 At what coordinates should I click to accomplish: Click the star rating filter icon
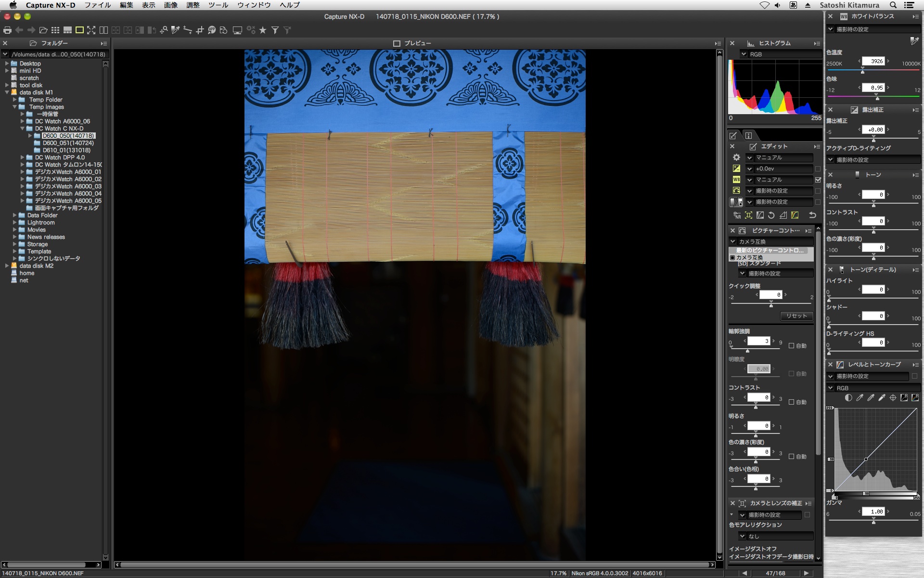click(263, 30)
